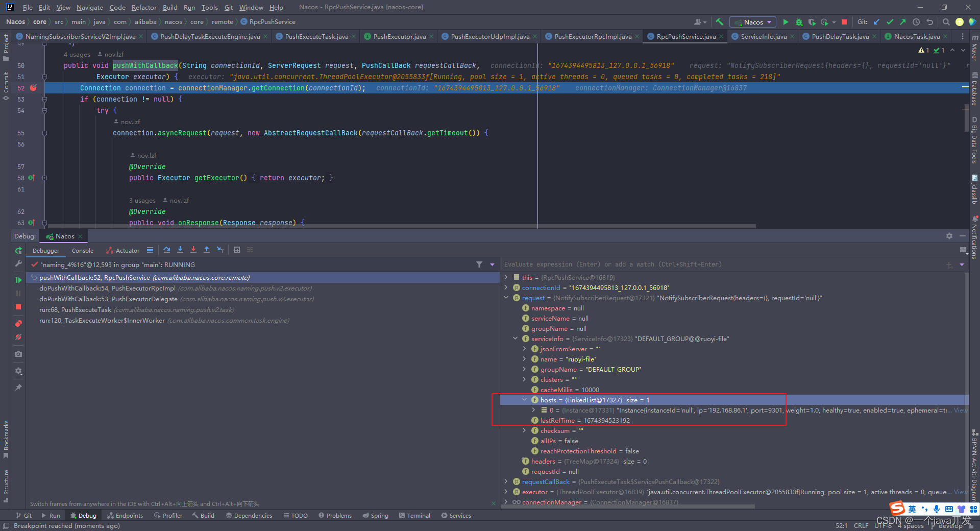This screenshot has width=980, height=531.
Task: Open Git Show History clock icon
Action: 916,22
